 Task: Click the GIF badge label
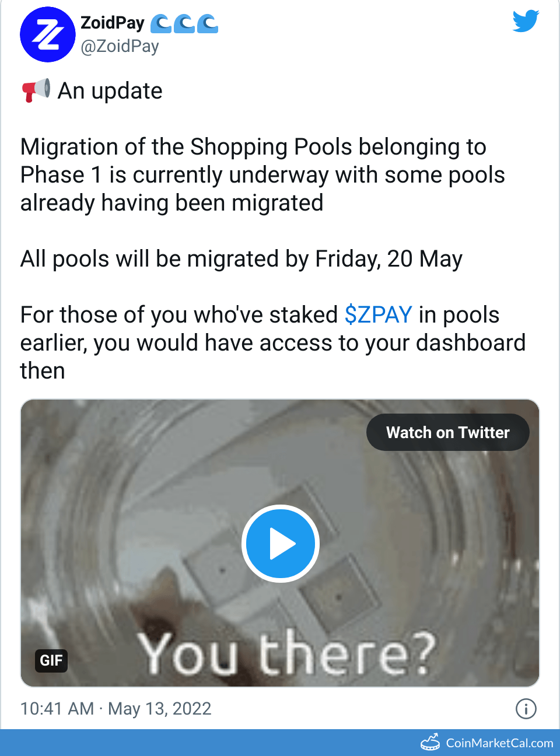[51, 660]
